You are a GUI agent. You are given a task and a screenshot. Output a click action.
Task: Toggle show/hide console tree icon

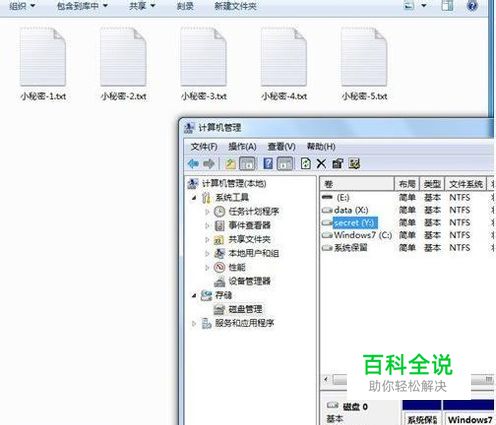[x=247, y=164]
